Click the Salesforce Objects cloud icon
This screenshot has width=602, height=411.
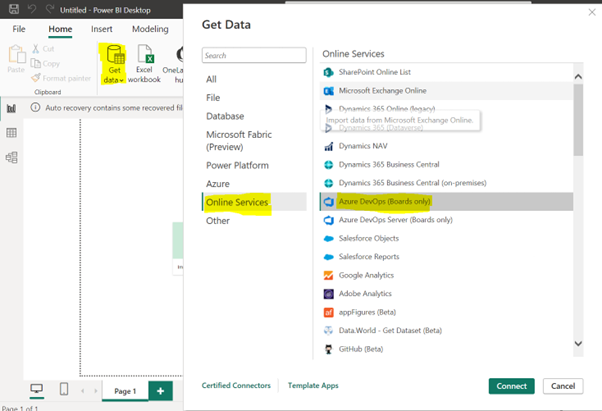pos(329,238)
